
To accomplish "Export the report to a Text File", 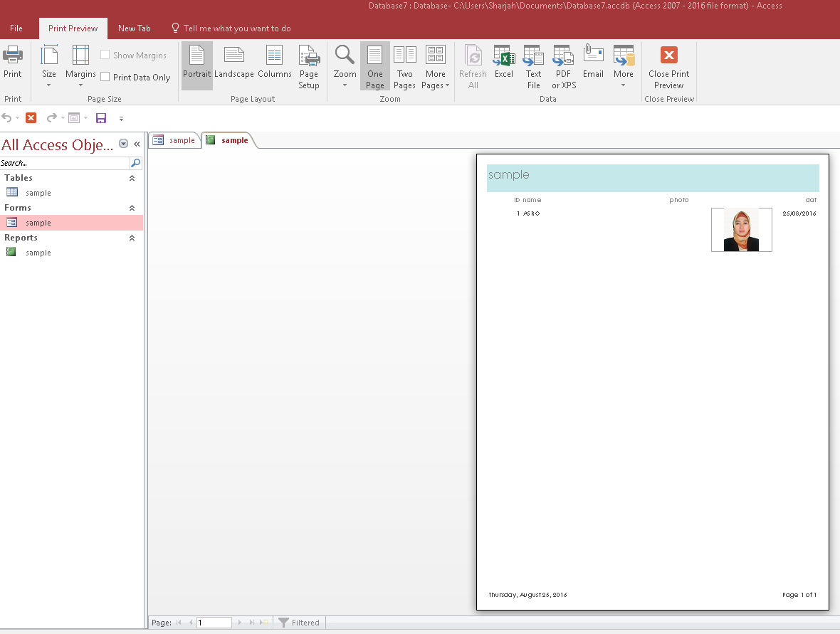I will click(x=533, y=65).
